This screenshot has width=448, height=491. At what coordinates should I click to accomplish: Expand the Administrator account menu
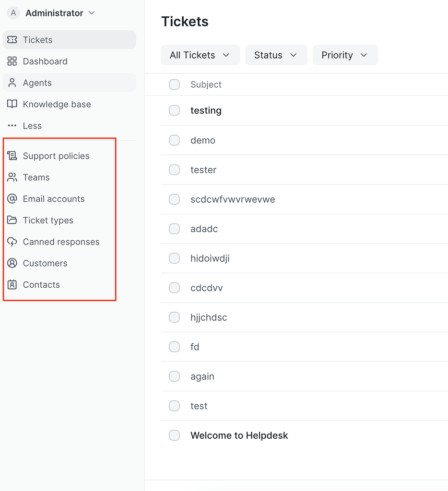pos(51,13)
